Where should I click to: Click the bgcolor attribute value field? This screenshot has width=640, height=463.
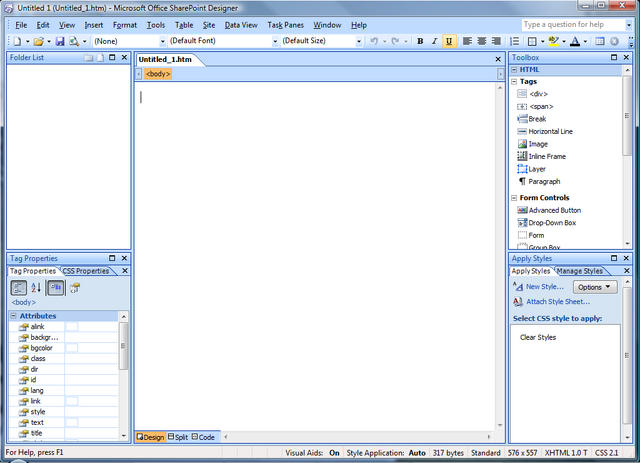coord(91,348)
